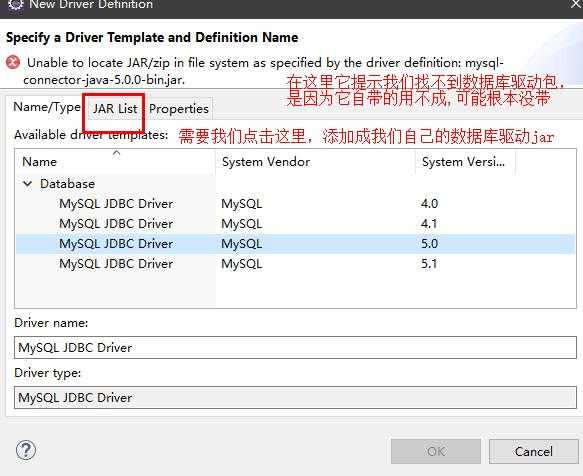Sort by the Name column header

(115, 162)
